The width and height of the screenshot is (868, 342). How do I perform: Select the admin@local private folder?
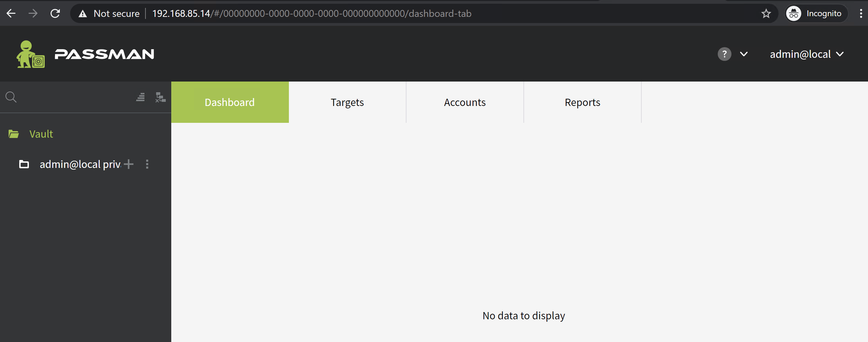[x=80, y=164]
